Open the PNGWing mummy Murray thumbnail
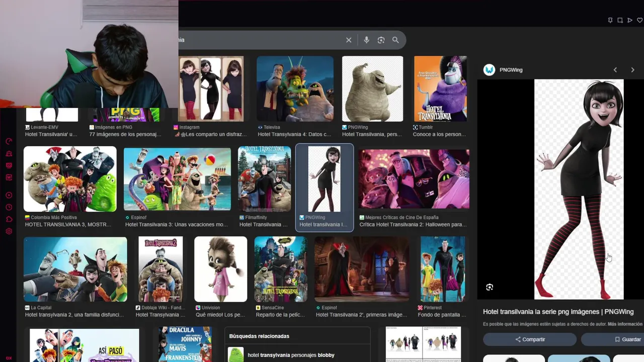 tap(372, 88)
